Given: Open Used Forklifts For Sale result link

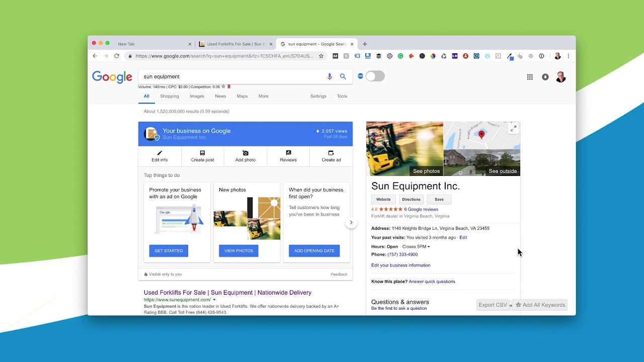Looking at the screenshot, I should click(227, 293).
